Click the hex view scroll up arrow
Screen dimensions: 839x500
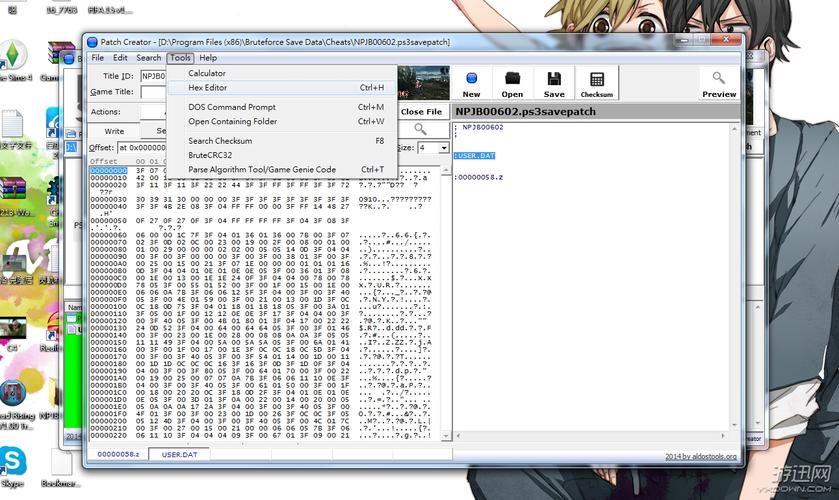click(x=445, y=170)
